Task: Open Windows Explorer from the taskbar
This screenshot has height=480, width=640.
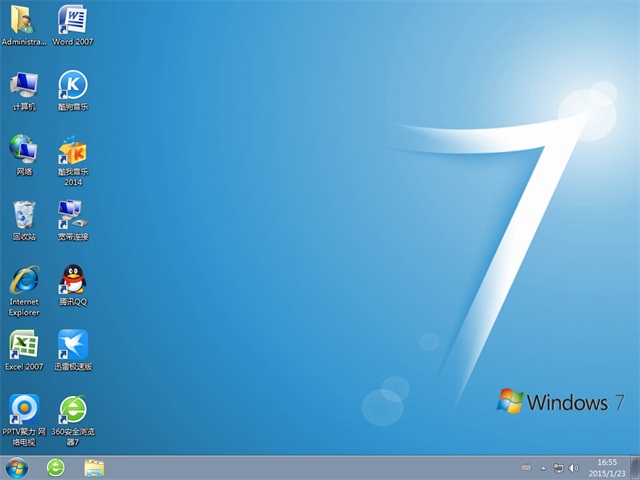Action: tap(95, 467)
